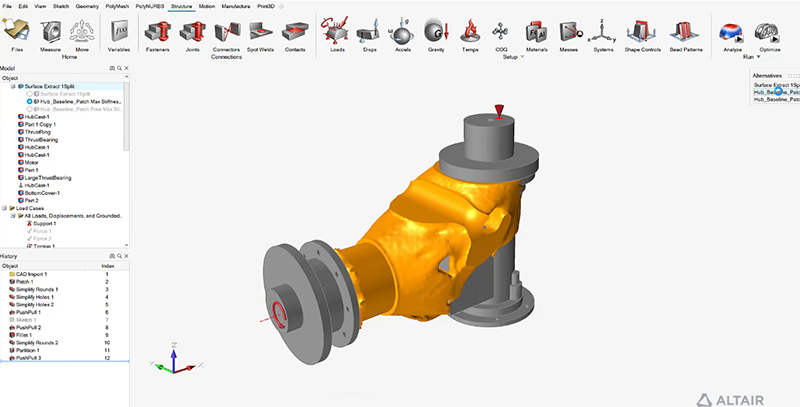Viewport: 800px width, 407px height.
Task: Select the Hub_Baseline_Patch Max Stiffness radio button
Action: 30,101
